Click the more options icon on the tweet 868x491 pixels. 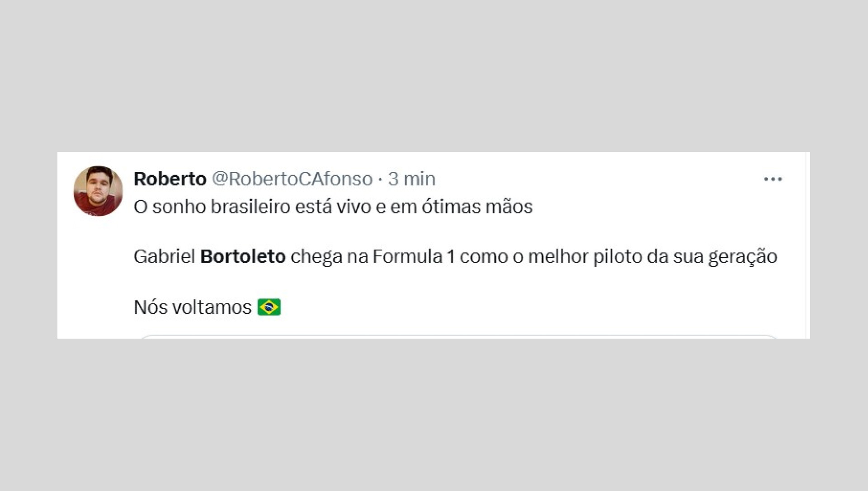click(x=774, y=179)
